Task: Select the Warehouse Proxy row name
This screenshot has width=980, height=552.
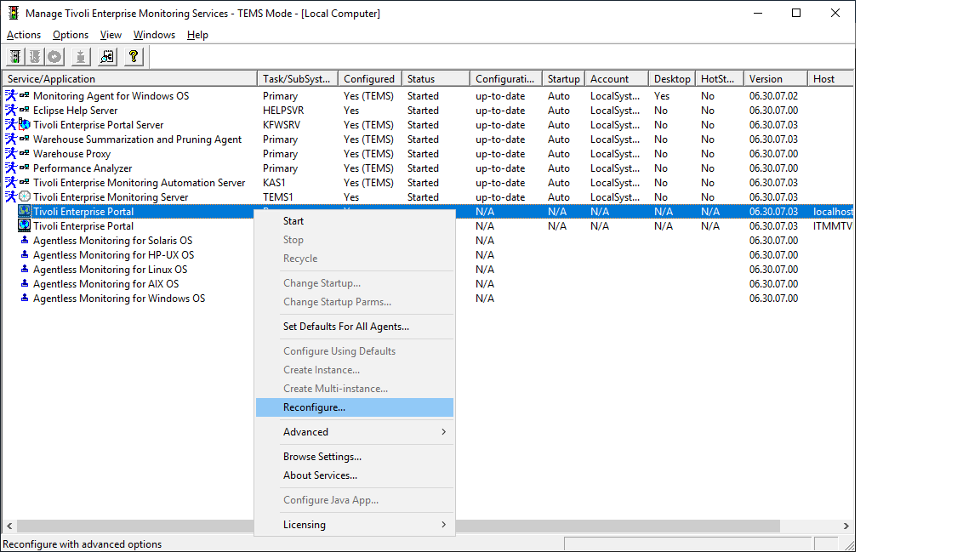Action: pyautogui.click(x=71, y=154)
